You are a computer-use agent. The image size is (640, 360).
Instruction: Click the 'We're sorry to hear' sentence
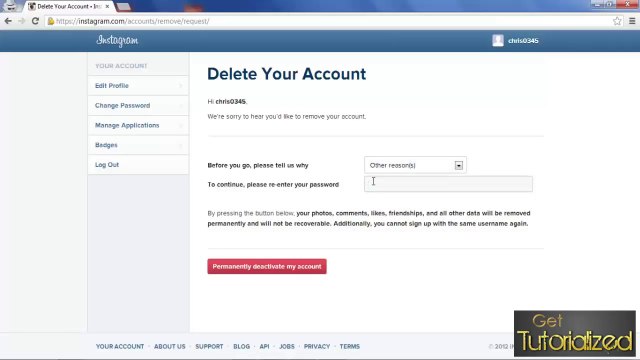coord(287,117)
